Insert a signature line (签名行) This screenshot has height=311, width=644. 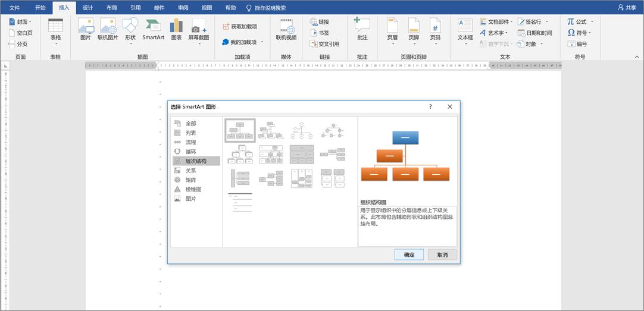[533, 22]
